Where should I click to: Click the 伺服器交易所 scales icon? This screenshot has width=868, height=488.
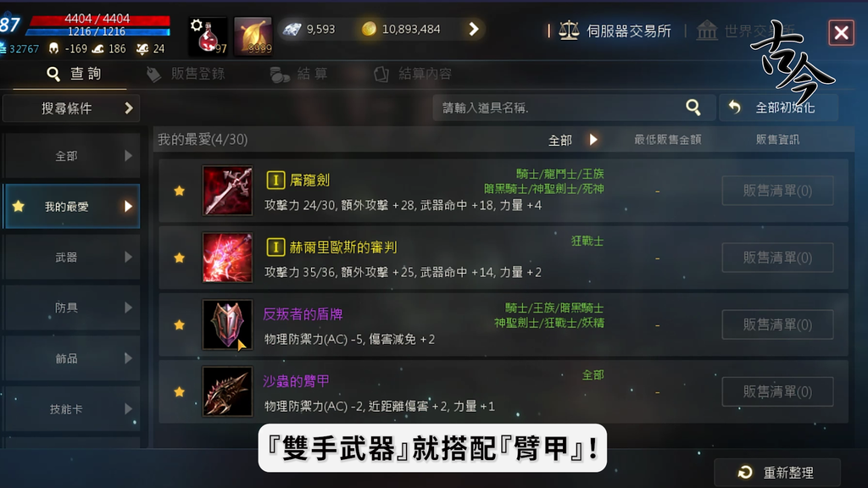tap(569, 30)
